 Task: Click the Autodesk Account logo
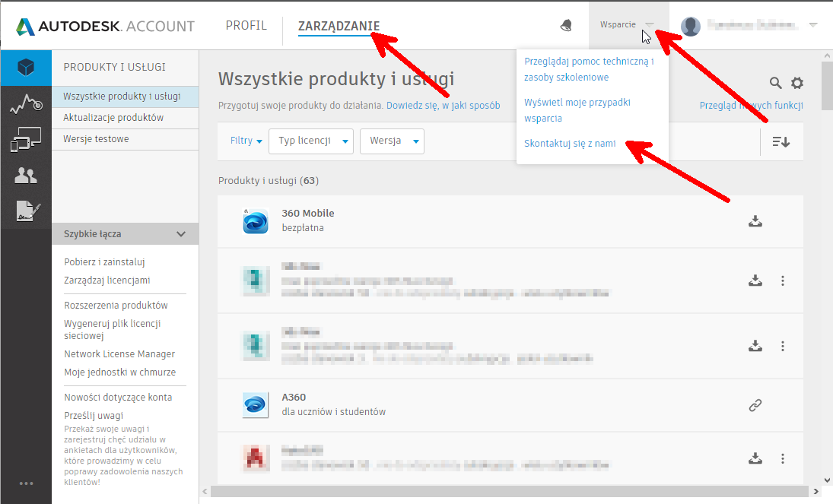105,27
